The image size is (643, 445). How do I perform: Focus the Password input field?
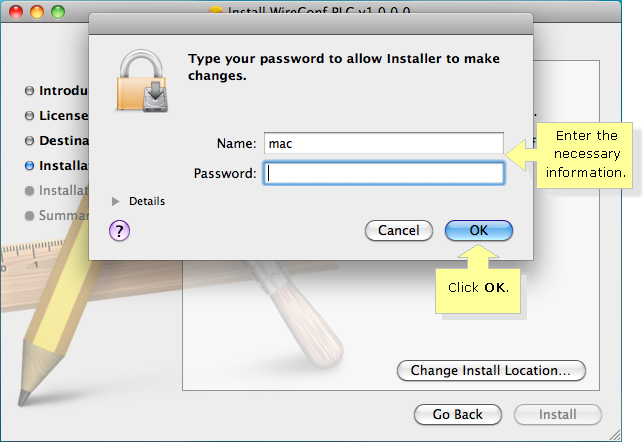click(384, 173)
